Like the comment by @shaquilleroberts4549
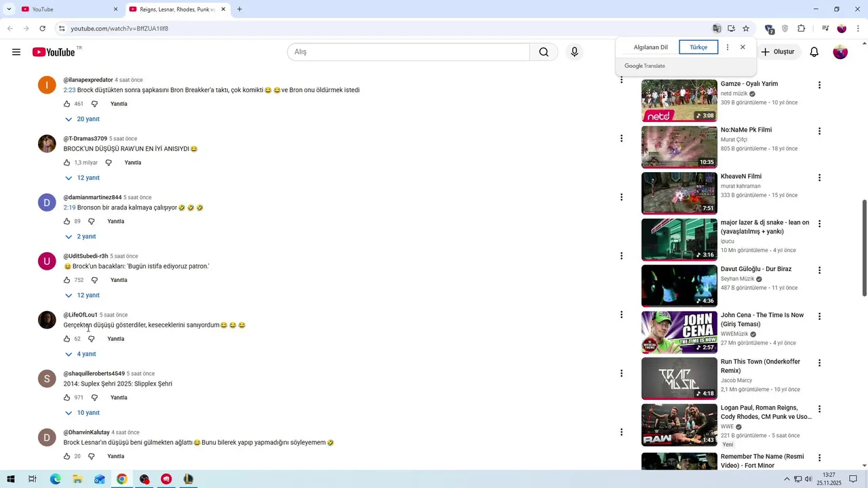 click(x=66, y=398)
